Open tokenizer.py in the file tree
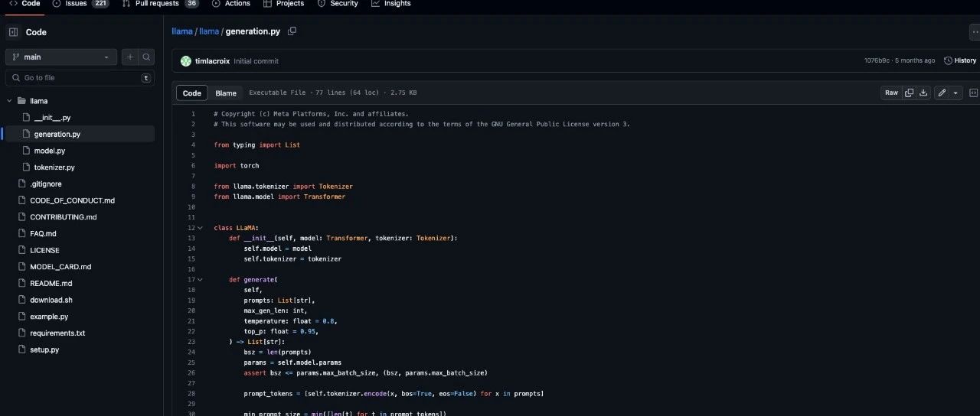 [54, 167]
